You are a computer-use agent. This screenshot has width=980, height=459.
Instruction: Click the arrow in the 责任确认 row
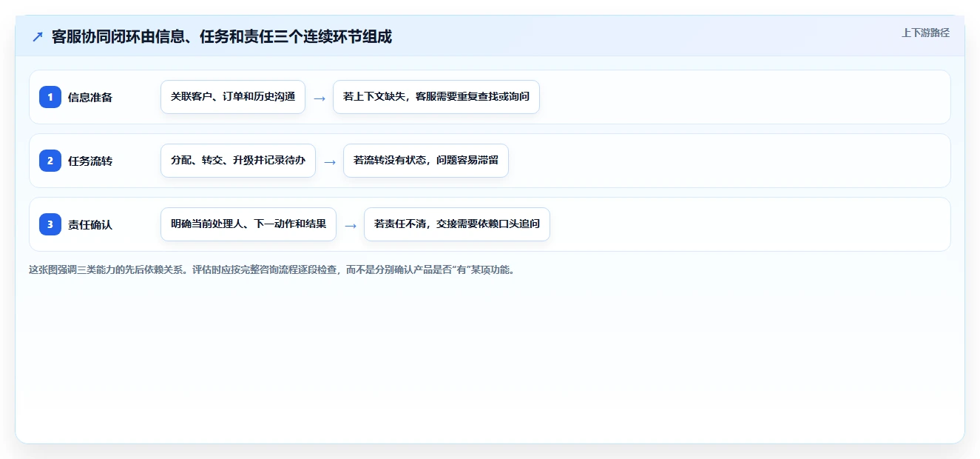point(351,225)
